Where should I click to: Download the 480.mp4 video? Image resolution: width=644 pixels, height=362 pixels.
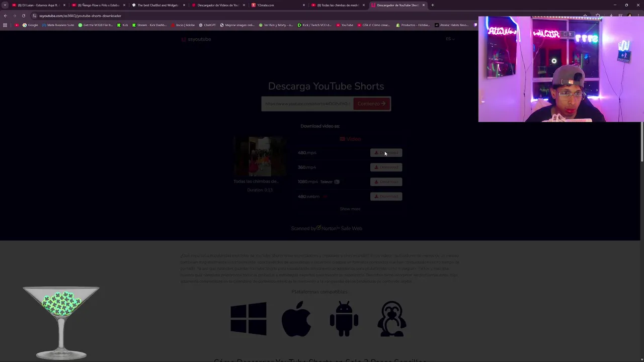coord(386,153)
